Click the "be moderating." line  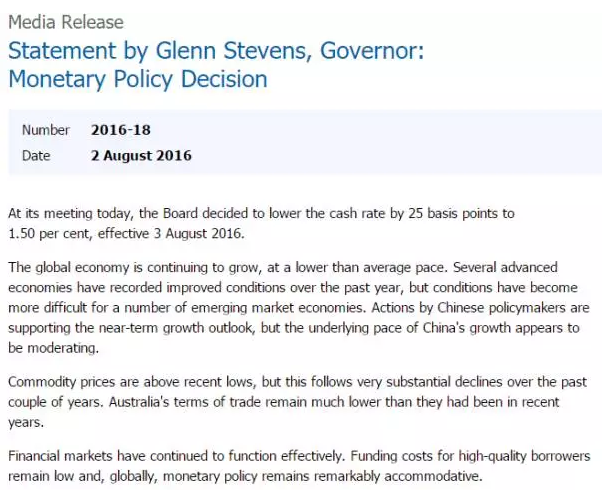pyautogui.click(x=53, y=348)
